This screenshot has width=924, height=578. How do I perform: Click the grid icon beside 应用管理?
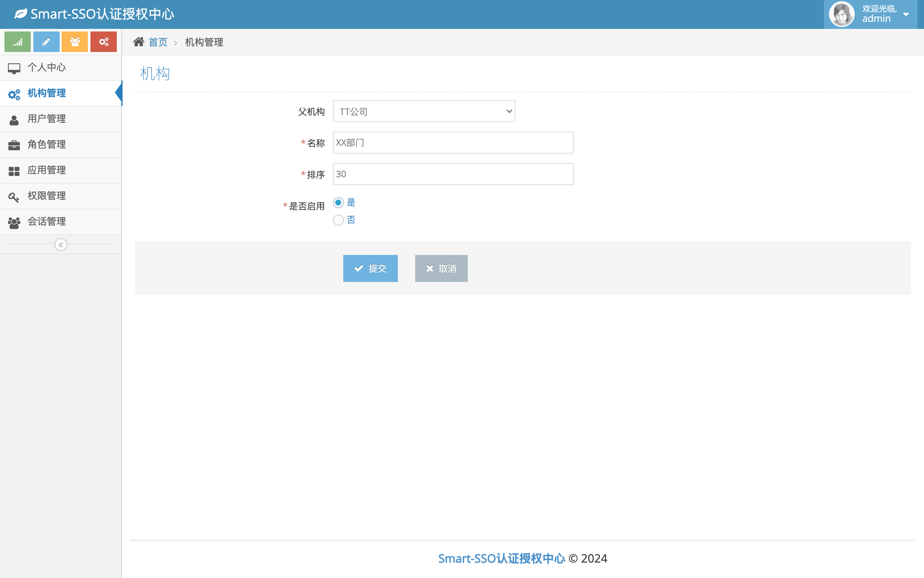[x=14, y=171]
